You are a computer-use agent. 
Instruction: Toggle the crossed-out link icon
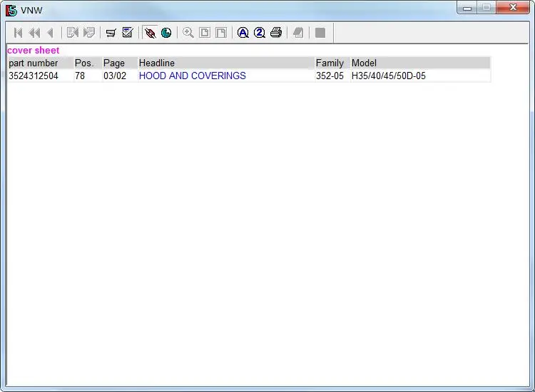150,33
